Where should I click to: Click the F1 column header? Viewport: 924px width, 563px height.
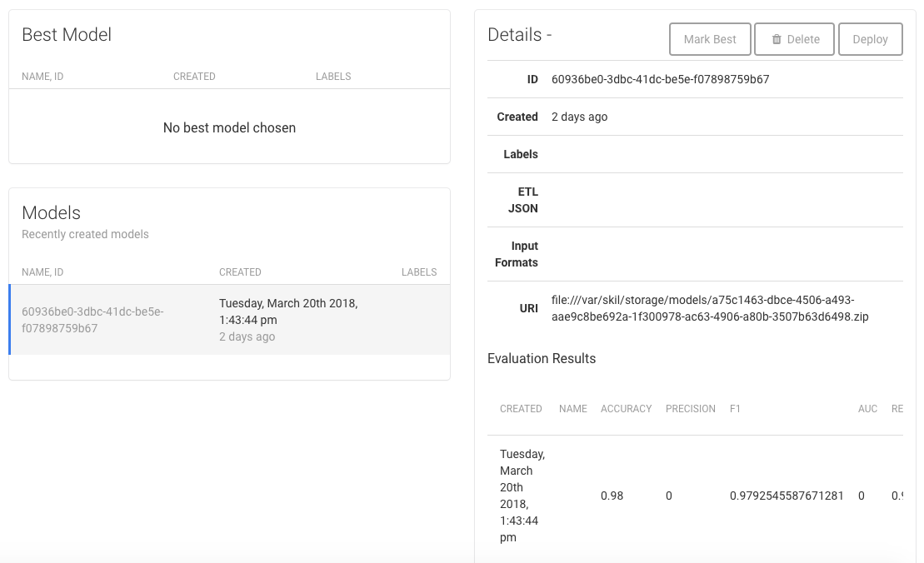(735, 409)
